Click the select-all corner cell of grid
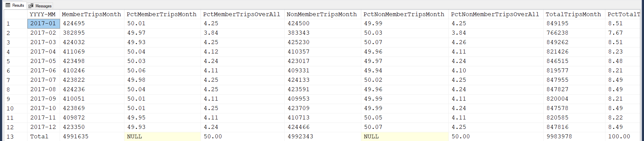 click(x=15, y=14)
